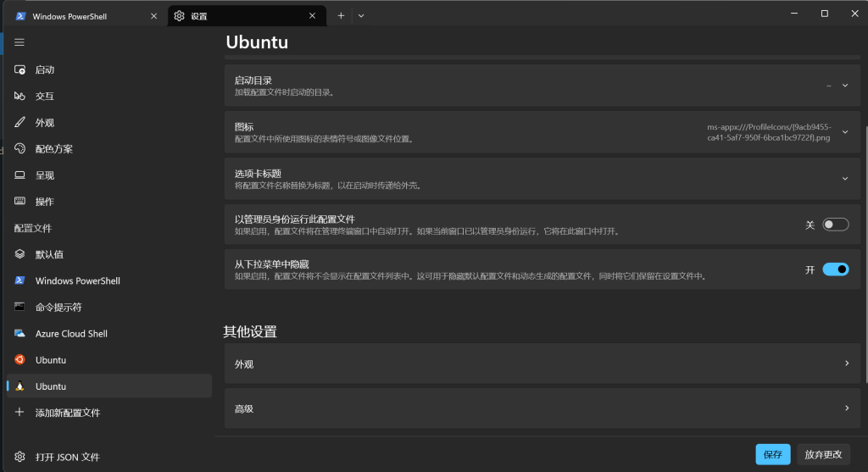Screen dimensions: 868x472
Task: Turn off 从下拉菜单中隐藏 toggle
Action: (835, 269)
